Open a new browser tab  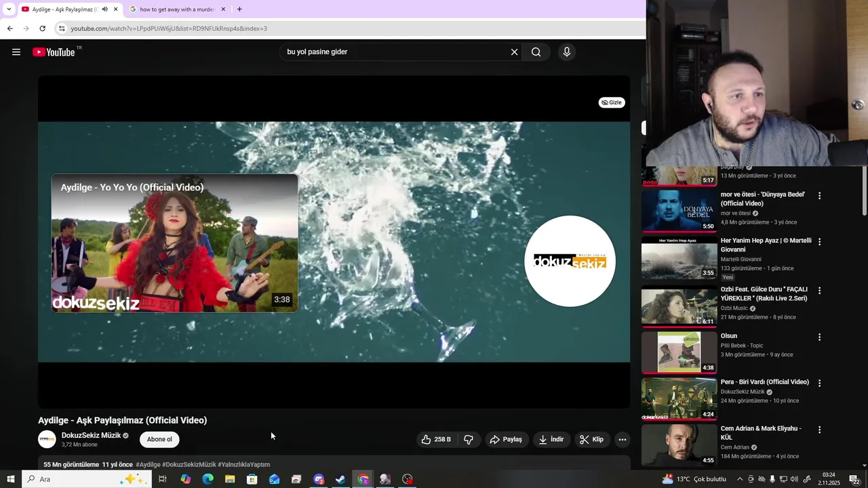coord(239,9)
